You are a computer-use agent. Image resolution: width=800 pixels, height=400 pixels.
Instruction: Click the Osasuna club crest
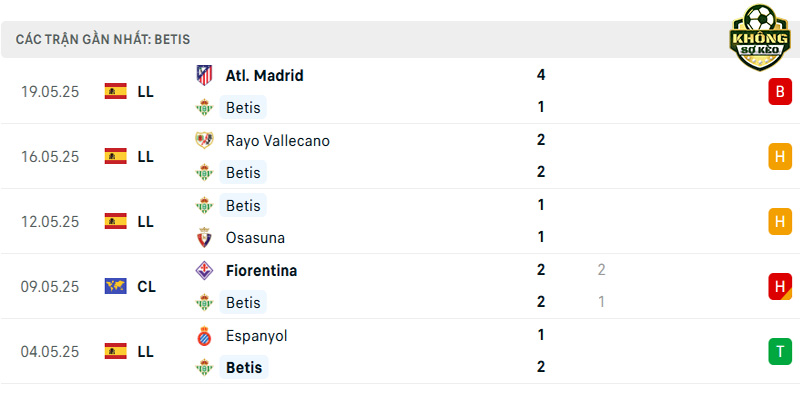coord(204,238)
